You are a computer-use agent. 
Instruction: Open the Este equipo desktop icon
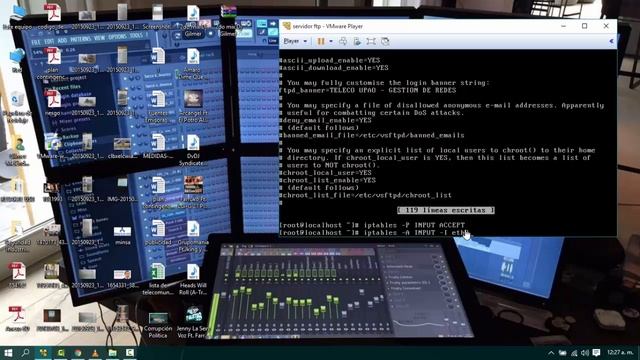tap(17, 17)
